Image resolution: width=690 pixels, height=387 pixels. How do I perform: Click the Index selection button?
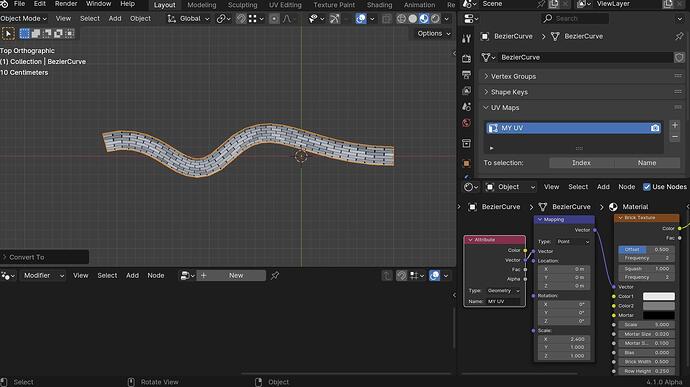click(x=581, y=163)
